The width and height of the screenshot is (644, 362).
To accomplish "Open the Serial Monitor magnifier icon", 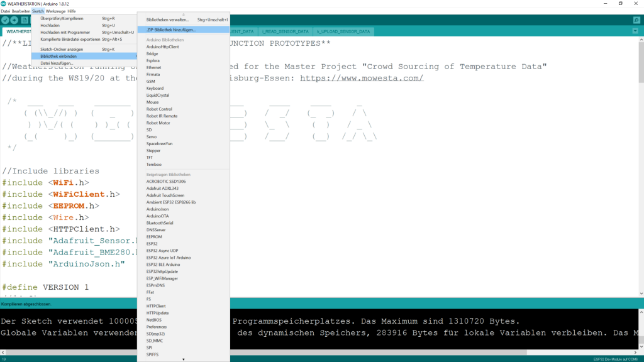I will tap(636, 20).
